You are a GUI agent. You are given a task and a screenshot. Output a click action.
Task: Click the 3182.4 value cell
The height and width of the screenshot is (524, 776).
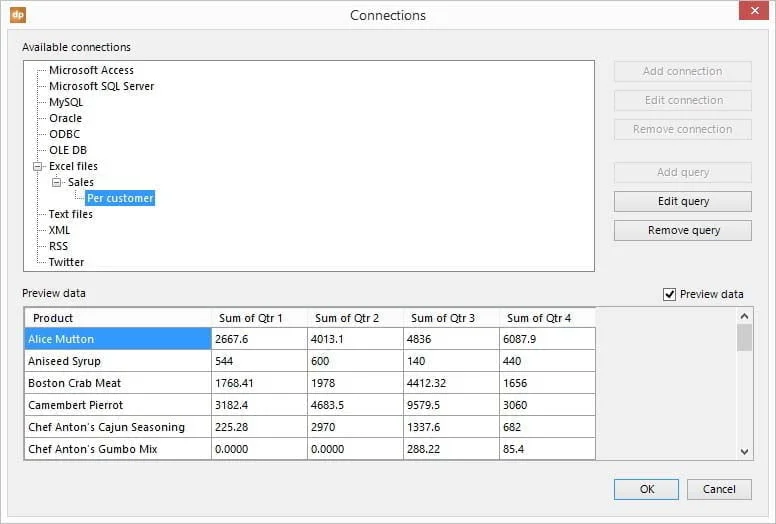click(x=259, y=405)
